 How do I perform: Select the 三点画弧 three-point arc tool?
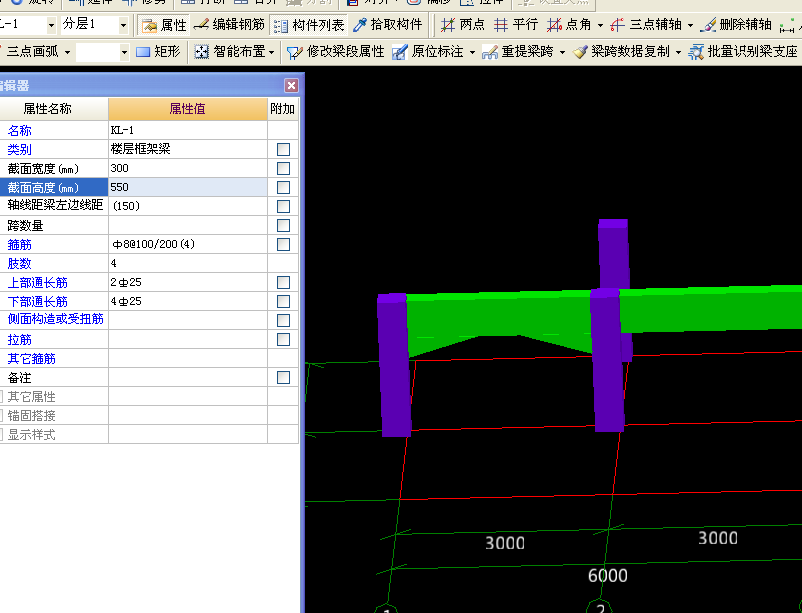click(30, 52)
